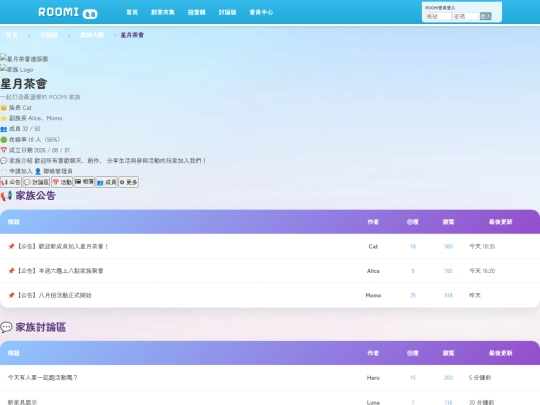Open the 歡迎新成員加入星月茶會 announcement
The width and height of the screenshot is (540, 405).
(63, 246)
